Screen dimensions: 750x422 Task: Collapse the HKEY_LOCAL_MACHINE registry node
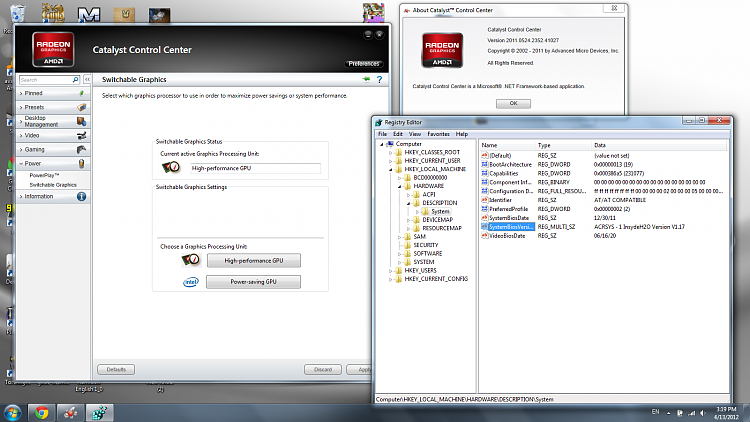390,169
